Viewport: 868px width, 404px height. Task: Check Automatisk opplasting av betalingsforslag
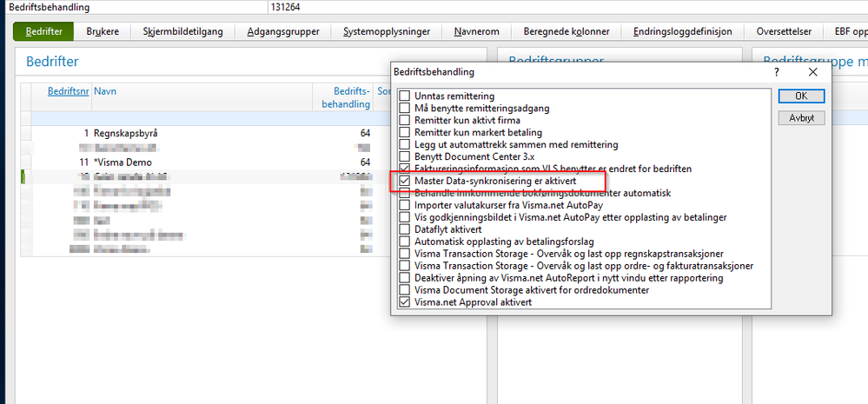pos(405,242)
